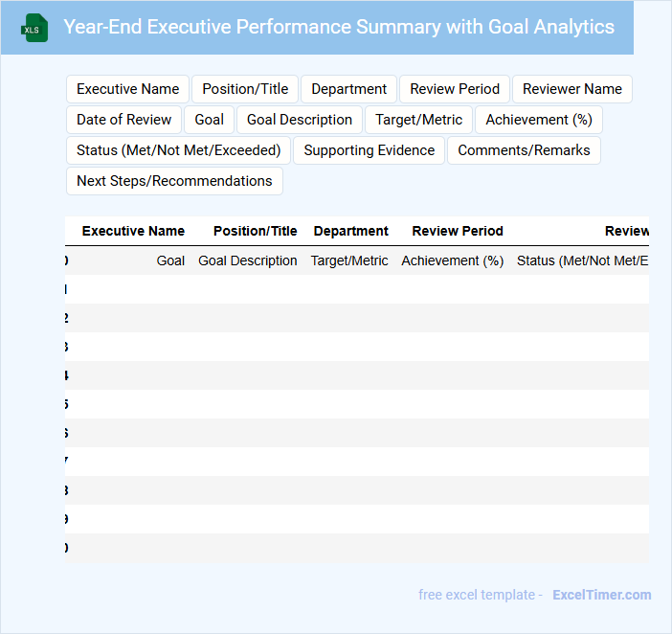Open the Goal Description tag
Viewport: 672px width, 634px height.
(x=300, y=120)
